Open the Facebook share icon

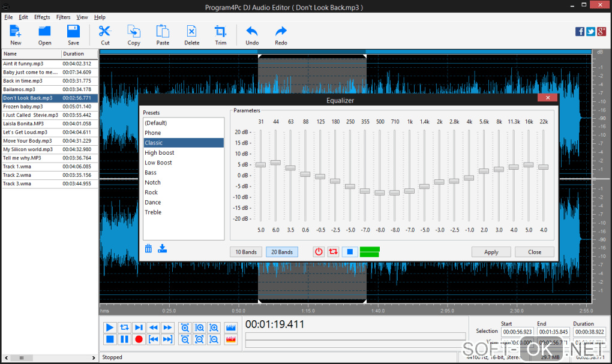[x=580, y=32]
